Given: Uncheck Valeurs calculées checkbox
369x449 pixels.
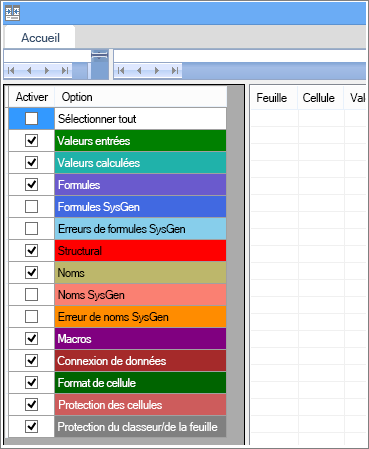Looking at the screenshot, I should [31, 162].
